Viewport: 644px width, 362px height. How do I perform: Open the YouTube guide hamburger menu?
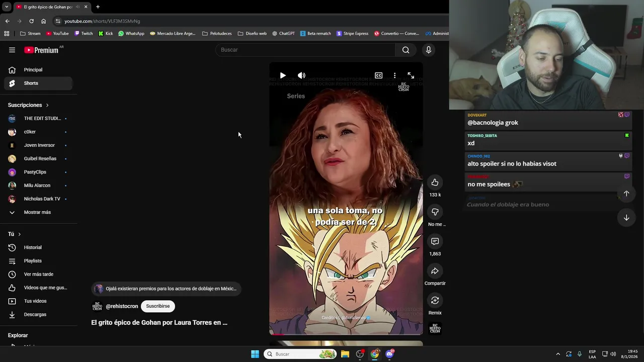coord(12,50)
